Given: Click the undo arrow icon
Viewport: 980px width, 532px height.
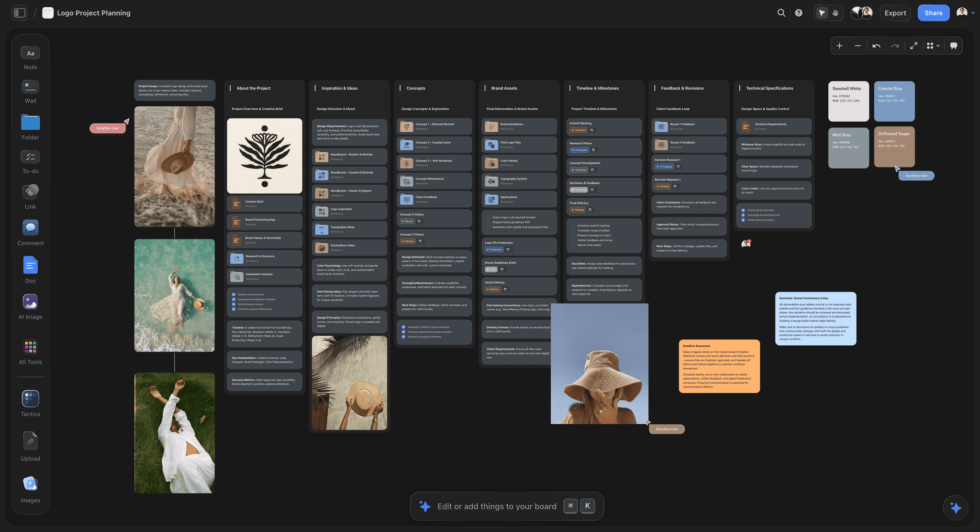Looking at the screenshot, I should coord(876,46).
